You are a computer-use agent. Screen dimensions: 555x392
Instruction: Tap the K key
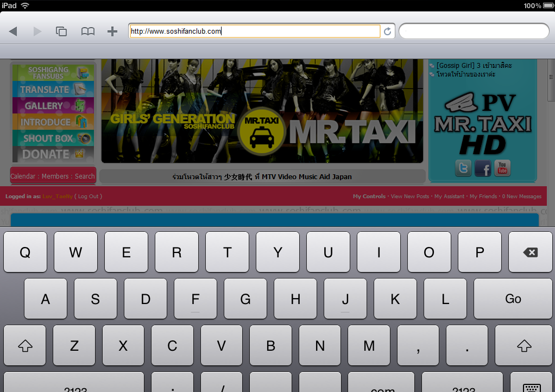pos(395,299)
